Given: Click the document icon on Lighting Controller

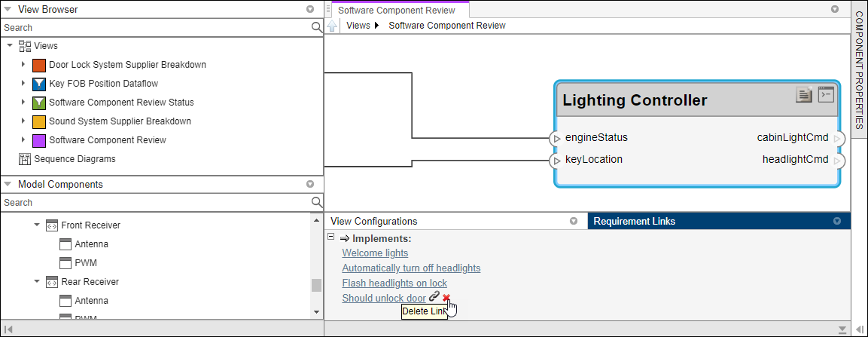Looking at the screenshot, I should click(x=805, y=94).
